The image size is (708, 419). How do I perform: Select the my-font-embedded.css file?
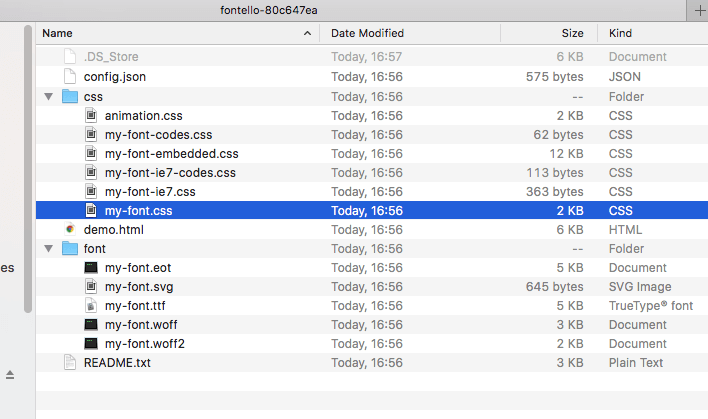372,154
